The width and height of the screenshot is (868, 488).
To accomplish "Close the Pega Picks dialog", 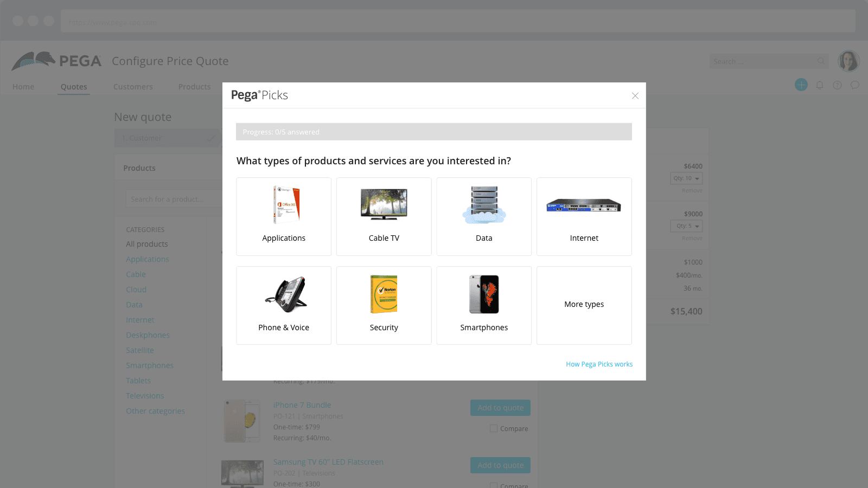I will click(635, 96).
